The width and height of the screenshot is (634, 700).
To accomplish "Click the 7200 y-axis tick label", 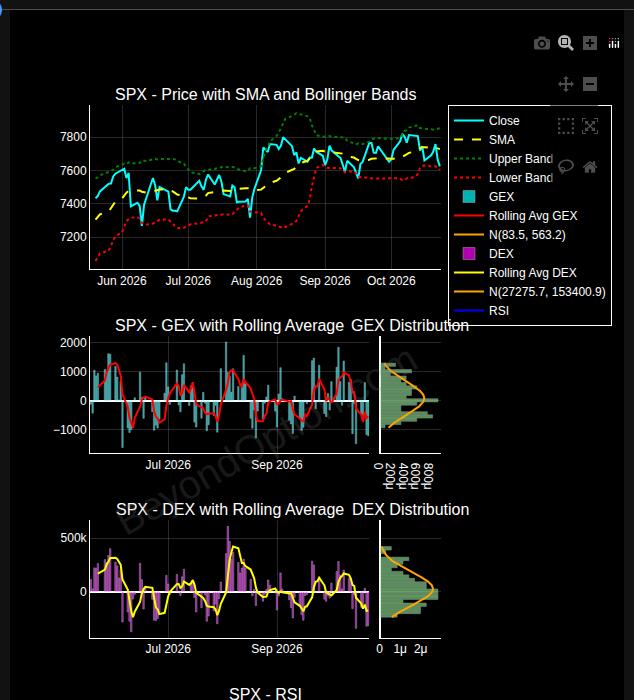I will [73, 237].
